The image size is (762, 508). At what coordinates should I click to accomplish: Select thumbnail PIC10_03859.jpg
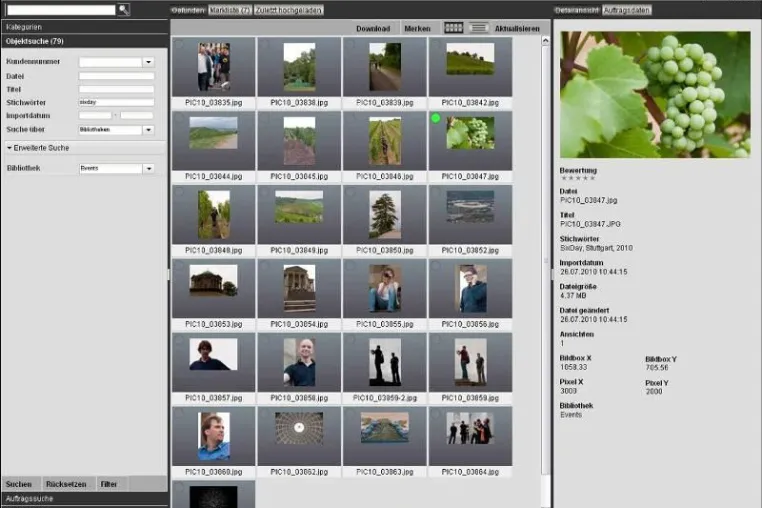click(470, 363)
